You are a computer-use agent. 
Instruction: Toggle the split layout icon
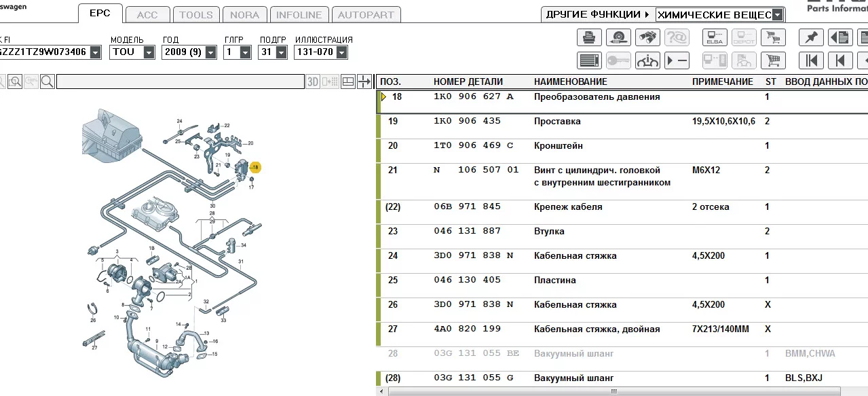click(348, 82)
